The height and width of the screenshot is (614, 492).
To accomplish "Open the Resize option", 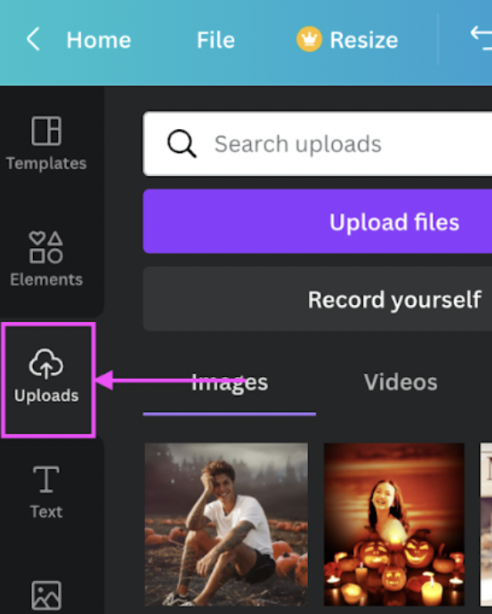I will point(364,40).
